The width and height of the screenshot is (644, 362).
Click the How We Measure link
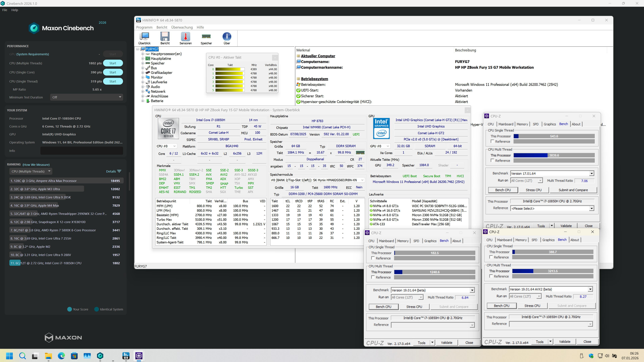[36, 165]
